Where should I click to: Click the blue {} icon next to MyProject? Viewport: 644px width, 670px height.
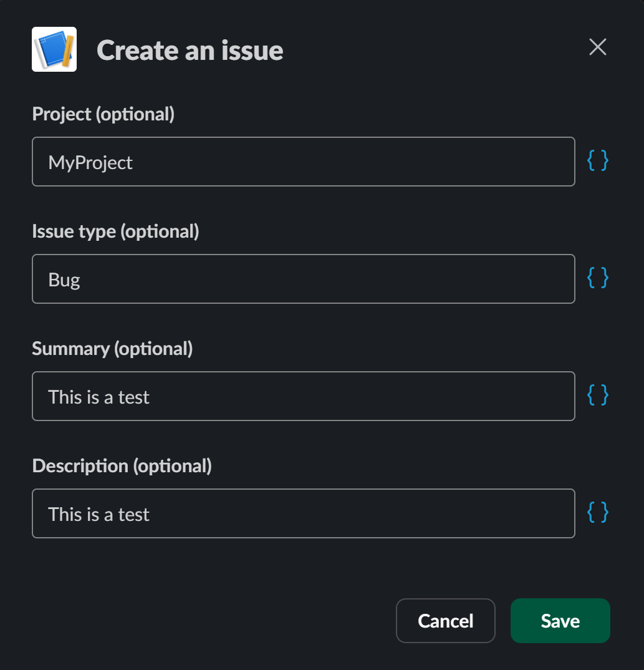click(598, 161)
